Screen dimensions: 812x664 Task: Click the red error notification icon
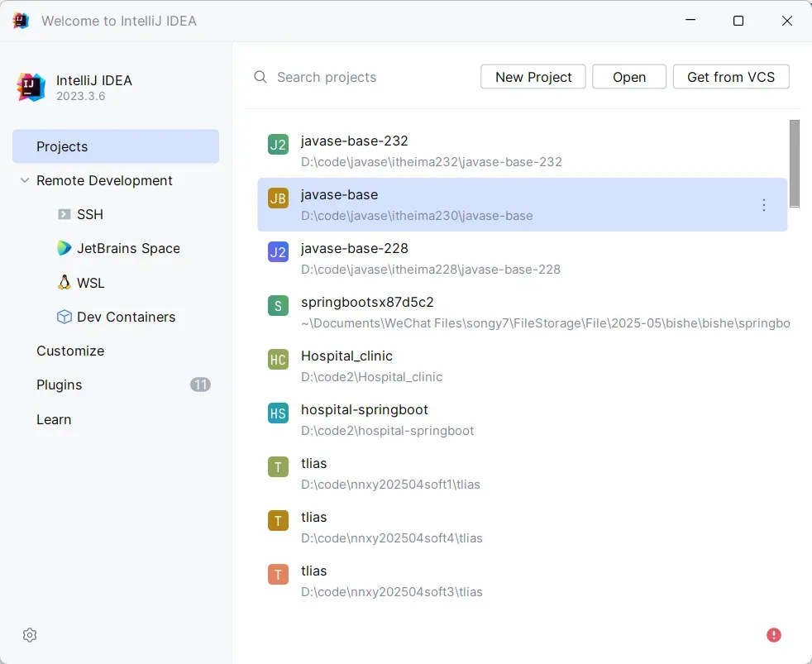(774, 635)
